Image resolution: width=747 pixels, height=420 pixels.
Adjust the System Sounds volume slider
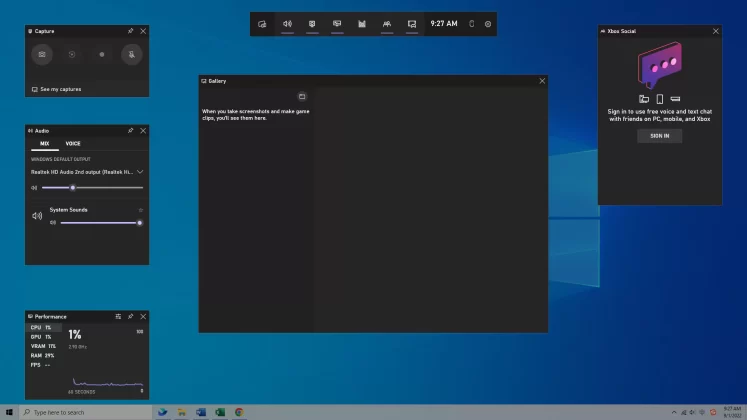pos(101,223)
